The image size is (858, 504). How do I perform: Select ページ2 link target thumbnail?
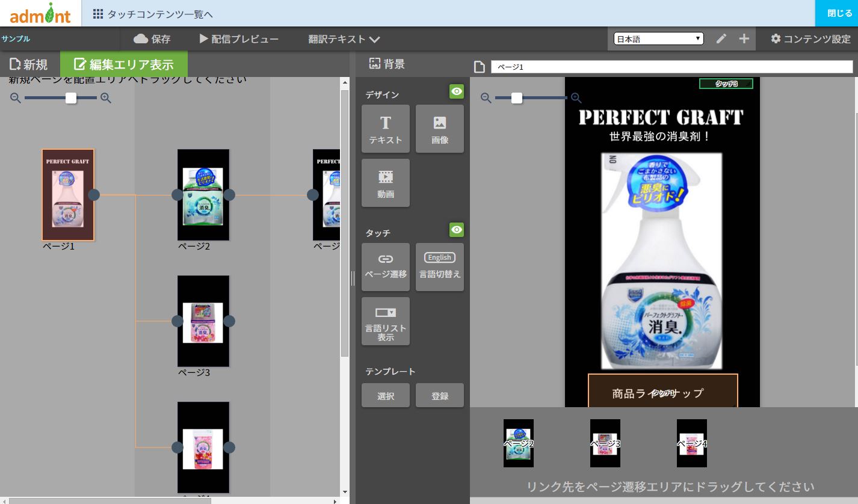point(519,443)
